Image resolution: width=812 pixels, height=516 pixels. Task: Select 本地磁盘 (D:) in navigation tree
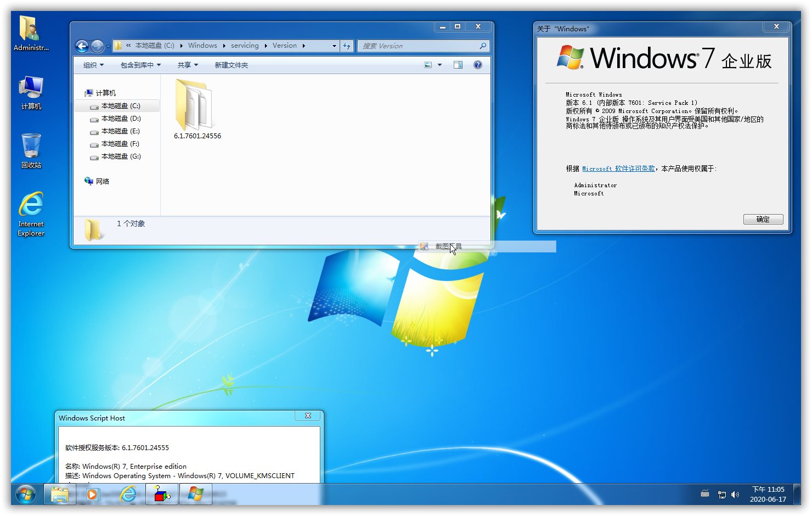tap(121, 119)
